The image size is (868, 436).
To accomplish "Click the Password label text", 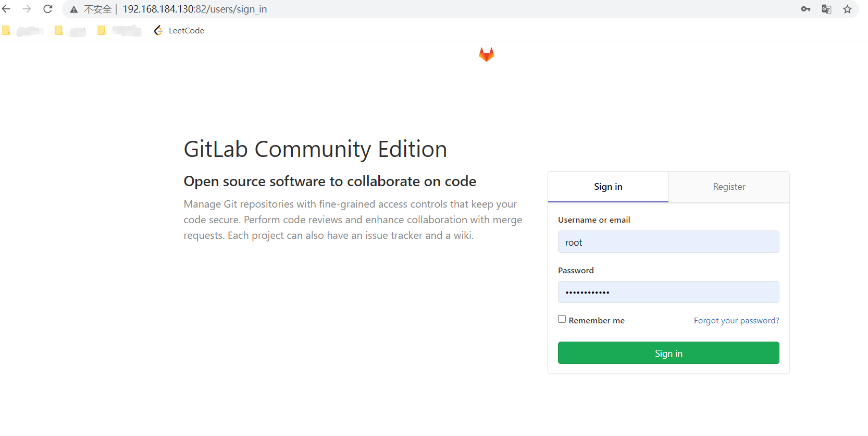I will coord(576,270).
